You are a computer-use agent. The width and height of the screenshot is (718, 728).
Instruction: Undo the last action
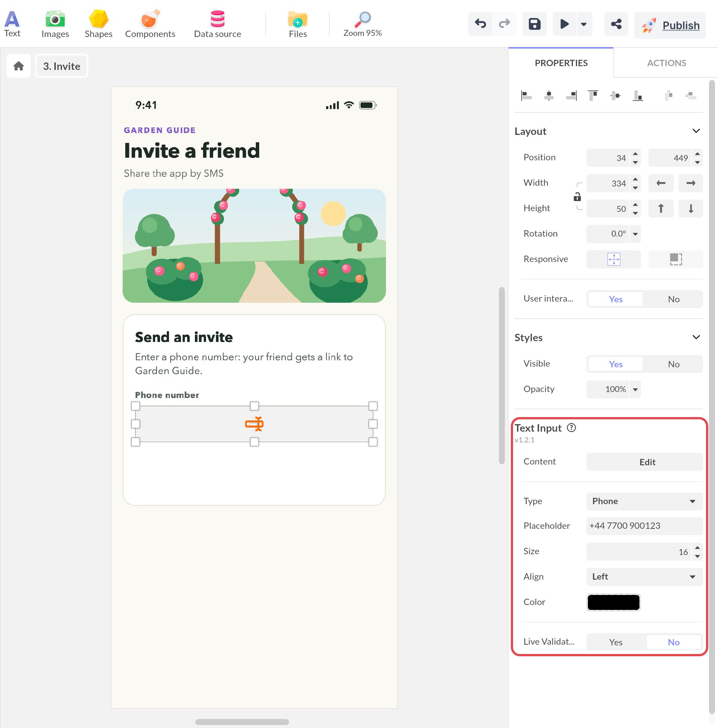pyautogui.click(x=480, y=24)
